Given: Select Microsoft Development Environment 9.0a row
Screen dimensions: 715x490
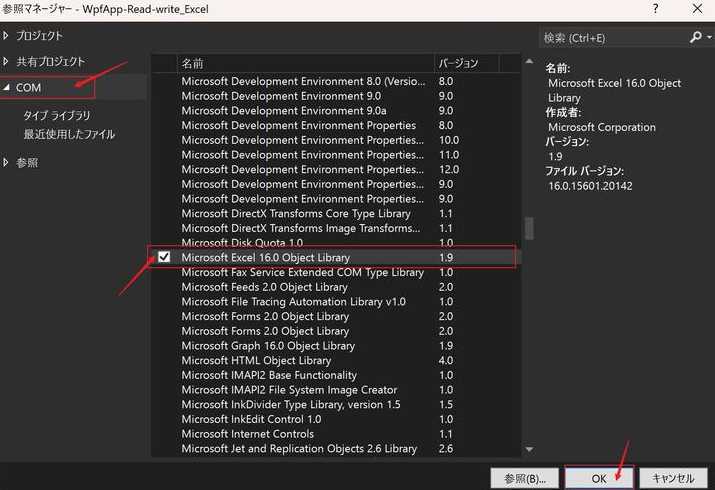Looking at the screenshot, I should click(335, 110).
